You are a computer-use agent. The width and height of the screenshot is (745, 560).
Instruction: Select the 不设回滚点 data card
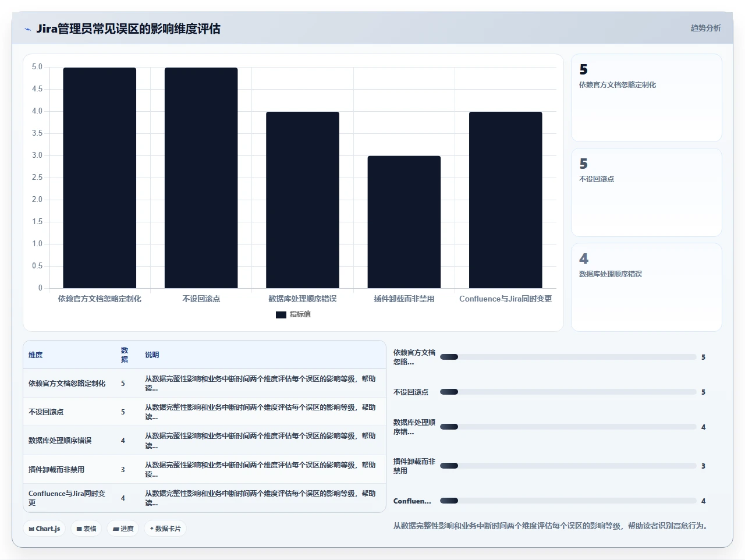(647, 193)
